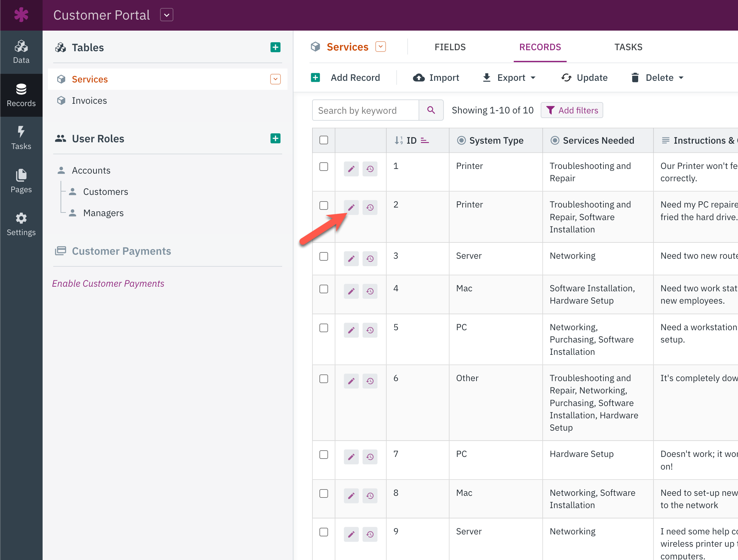
Task: Select the Managers user role
Action: point(103,213)
